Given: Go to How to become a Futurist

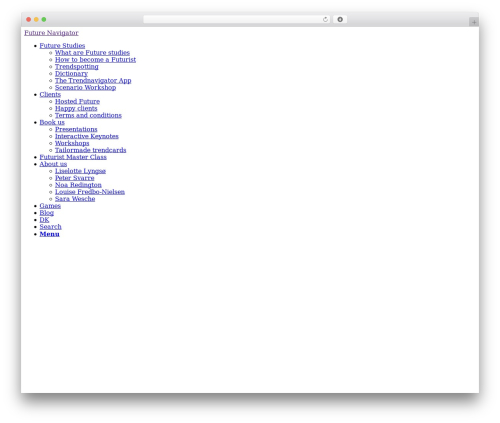Looking at the screenshot, I should coord(95,59).
